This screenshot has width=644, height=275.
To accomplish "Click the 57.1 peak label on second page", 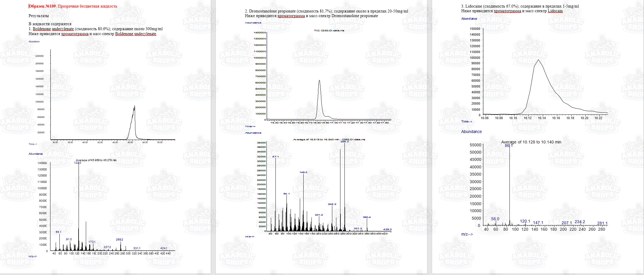I will (x=275, y=157).
